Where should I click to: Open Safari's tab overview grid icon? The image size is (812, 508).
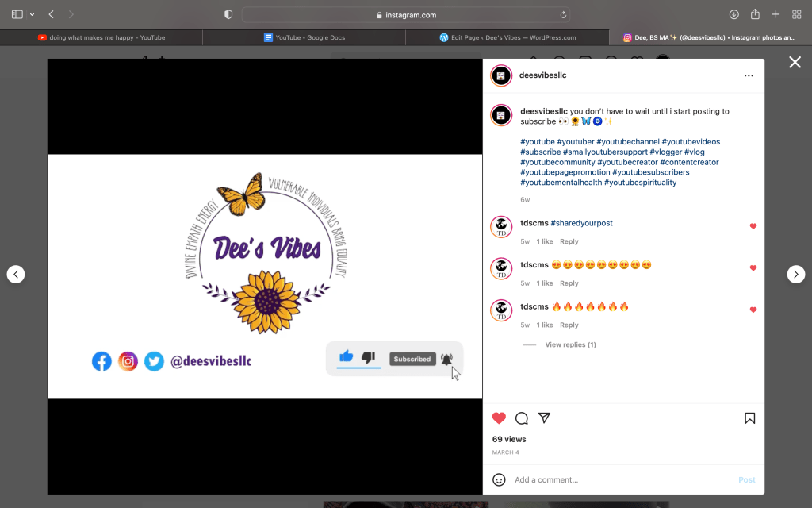pos(796,14)
